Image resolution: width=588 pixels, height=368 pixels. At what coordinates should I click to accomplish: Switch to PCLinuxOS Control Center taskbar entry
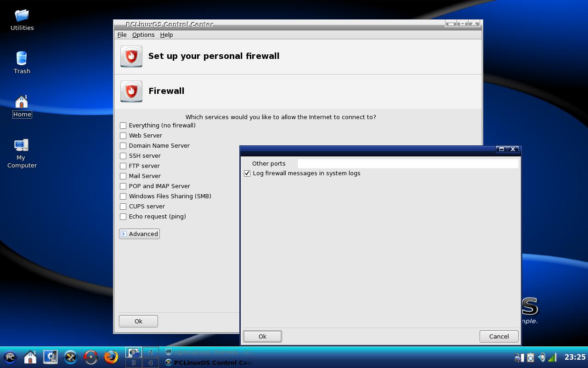coord(209,362)
